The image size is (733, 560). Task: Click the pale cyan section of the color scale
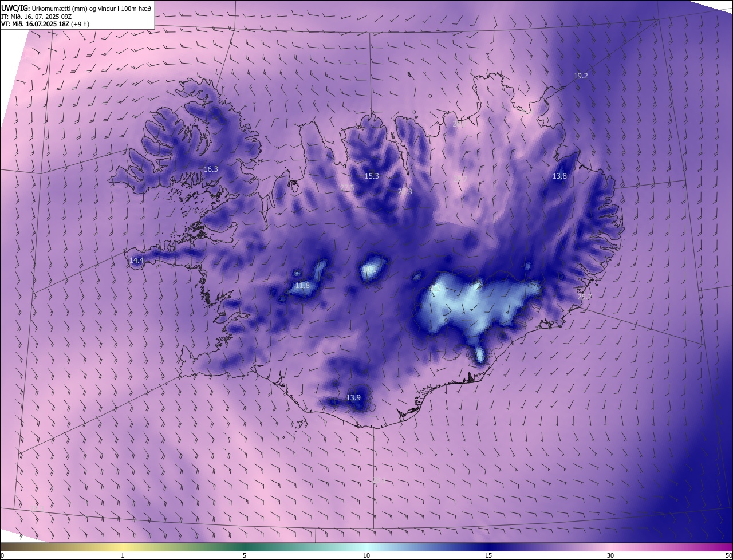tap(366, 547)
